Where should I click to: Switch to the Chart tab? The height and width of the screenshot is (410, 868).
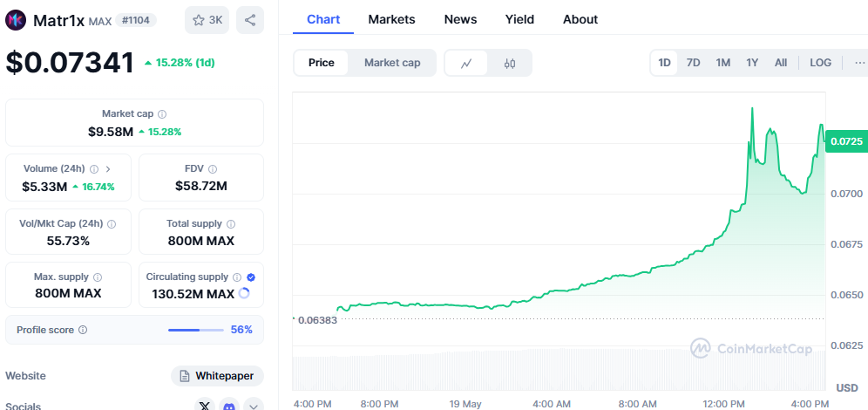(x=323, y=19)
